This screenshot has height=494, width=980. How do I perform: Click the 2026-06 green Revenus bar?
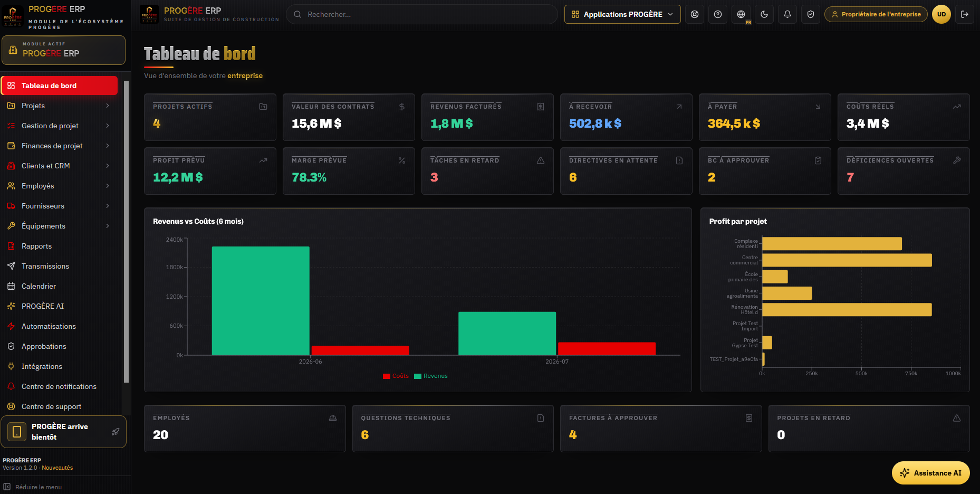pos(261,301)
